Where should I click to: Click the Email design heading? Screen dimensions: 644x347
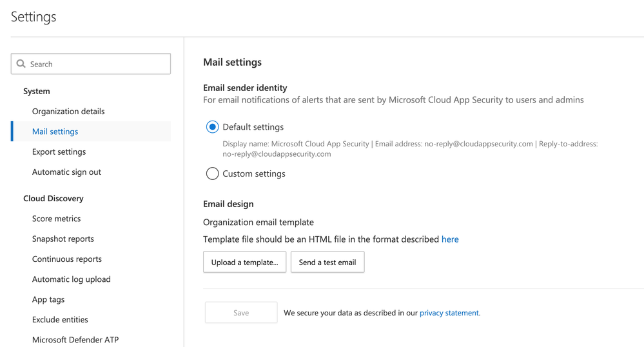pos(228,204)
